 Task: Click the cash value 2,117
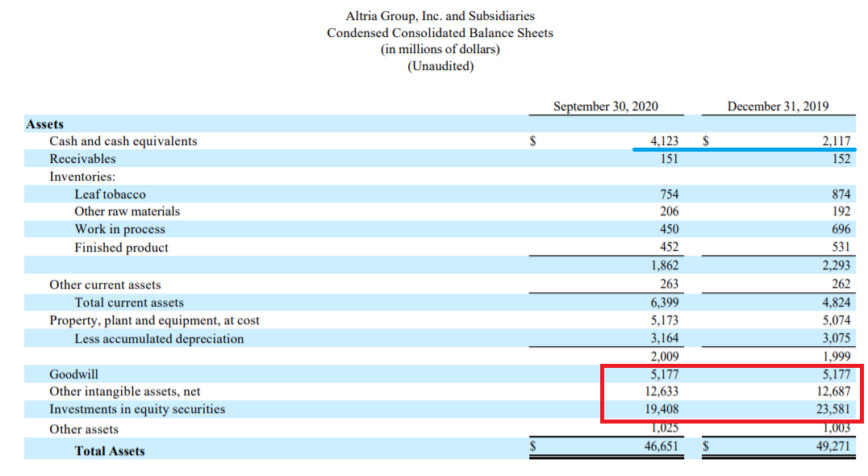tap(836, 141)
